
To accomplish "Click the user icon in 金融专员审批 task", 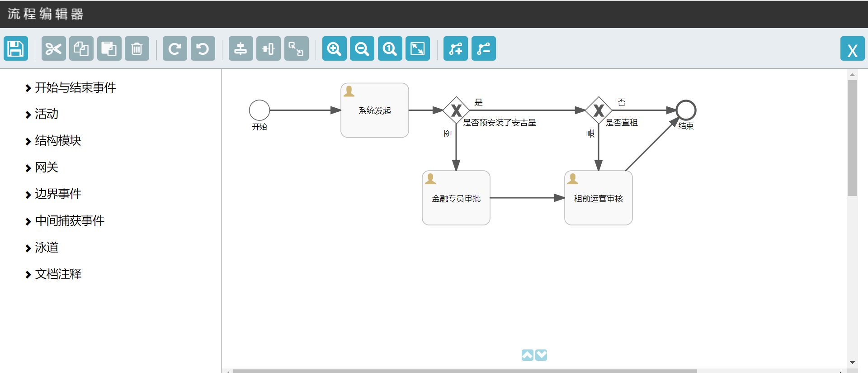I will (x=430, y=179).
